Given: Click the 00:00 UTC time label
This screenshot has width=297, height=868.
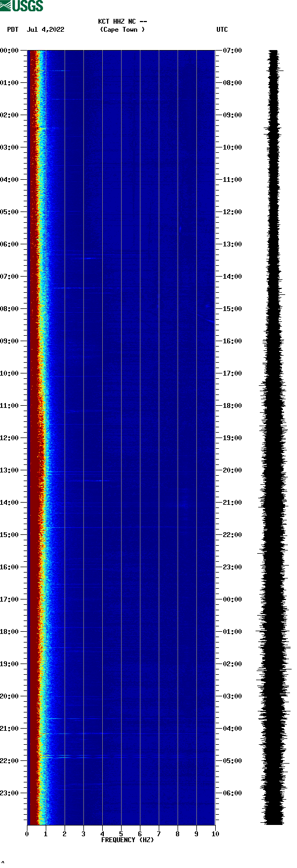Looking at the screenshot, I should (x=232, y=599).
